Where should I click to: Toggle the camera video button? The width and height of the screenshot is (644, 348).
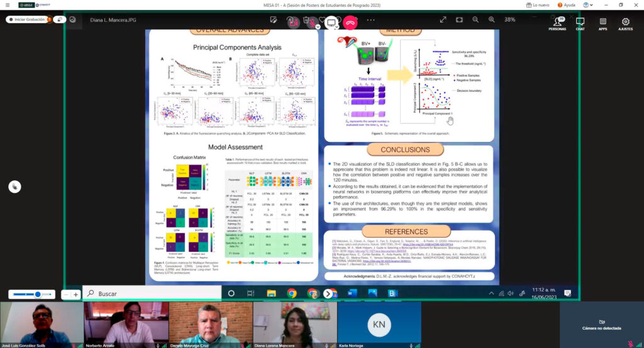[292, 21]
